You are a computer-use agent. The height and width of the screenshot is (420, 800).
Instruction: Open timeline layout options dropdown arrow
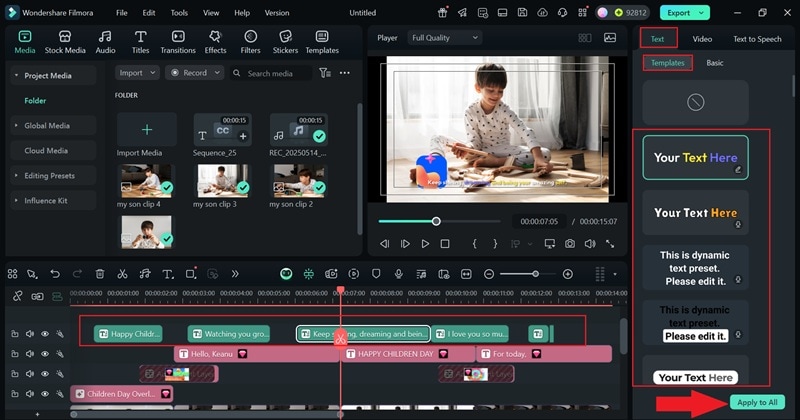tap(615, 275)
